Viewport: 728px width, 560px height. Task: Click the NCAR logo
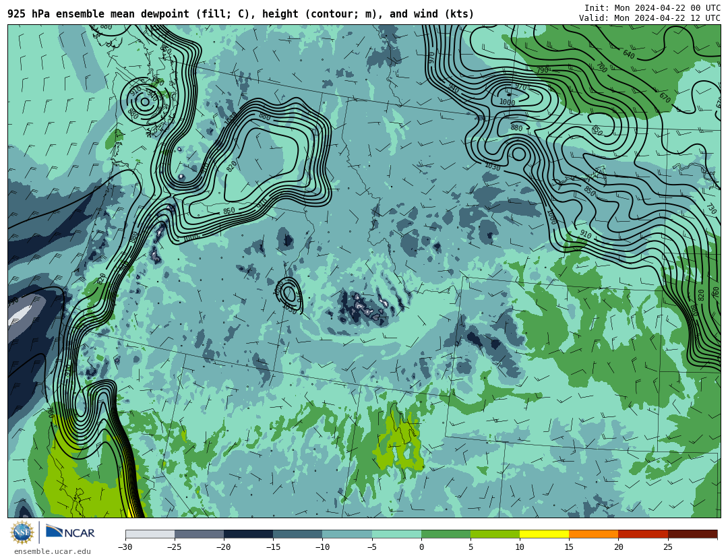tap(70, 532)
